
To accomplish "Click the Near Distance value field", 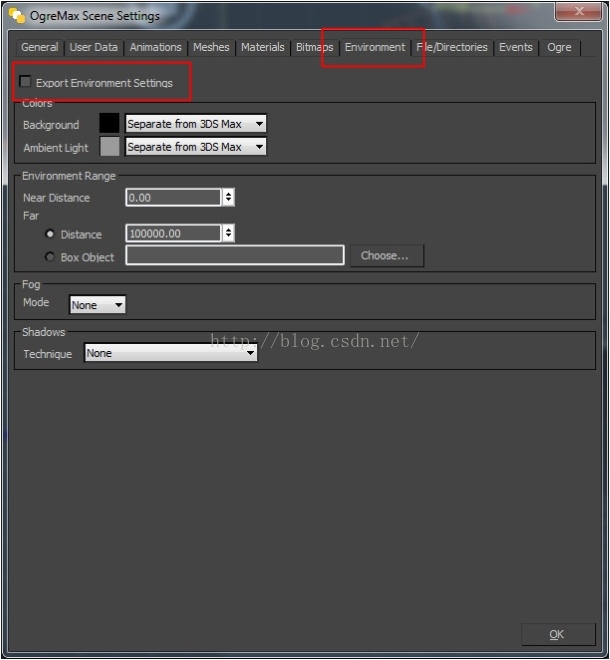I will point(173,197).
